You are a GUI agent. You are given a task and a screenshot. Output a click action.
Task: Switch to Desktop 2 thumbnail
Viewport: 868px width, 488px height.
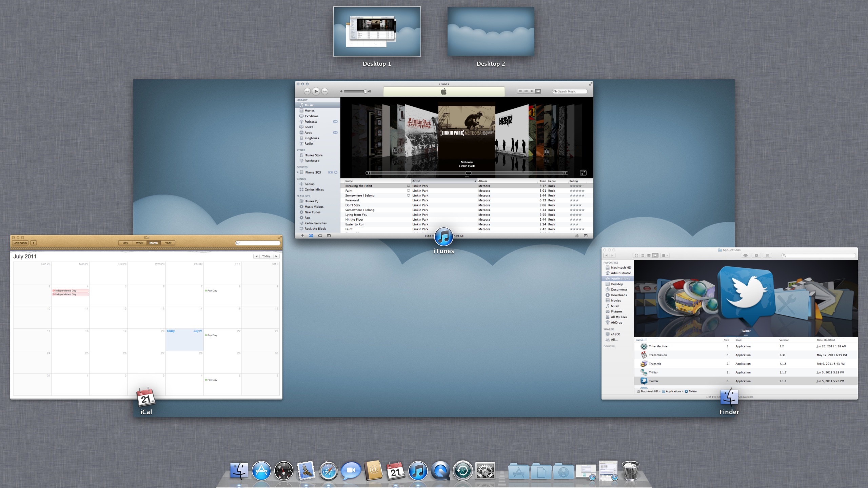pos(491,32)
